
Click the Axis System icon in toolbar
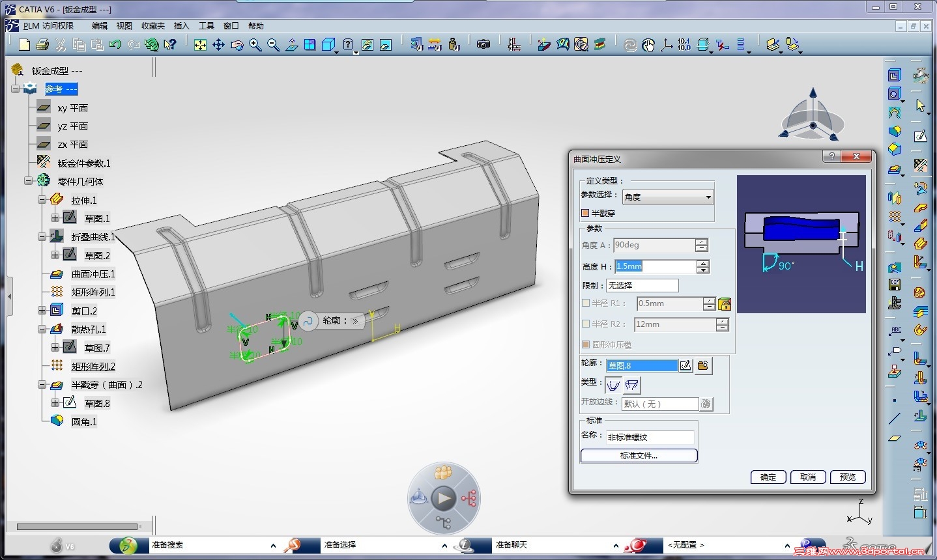pyautogui.click(x=666, y=44)
